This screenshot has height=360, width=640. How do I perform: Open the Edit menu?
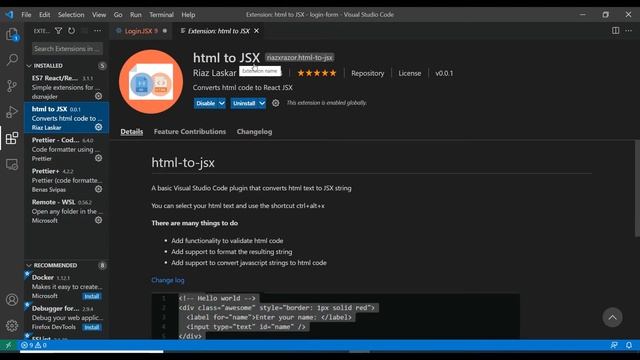44,15
